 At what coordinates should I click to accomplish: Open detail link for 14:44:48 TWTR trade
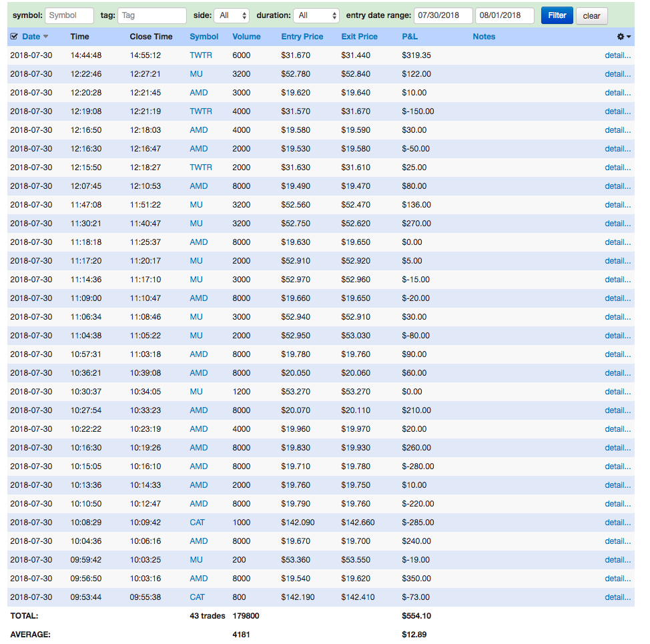tap(617, 55)
